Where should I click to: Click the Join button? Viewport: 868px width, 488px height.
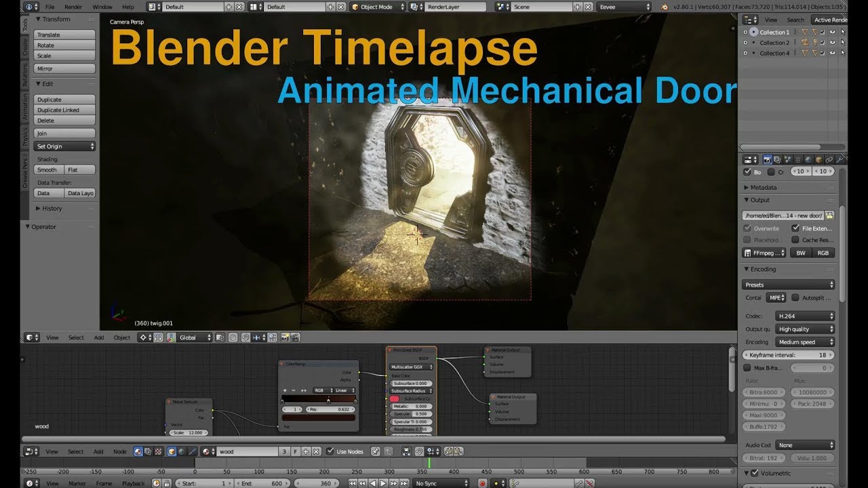tap(64, 134)
